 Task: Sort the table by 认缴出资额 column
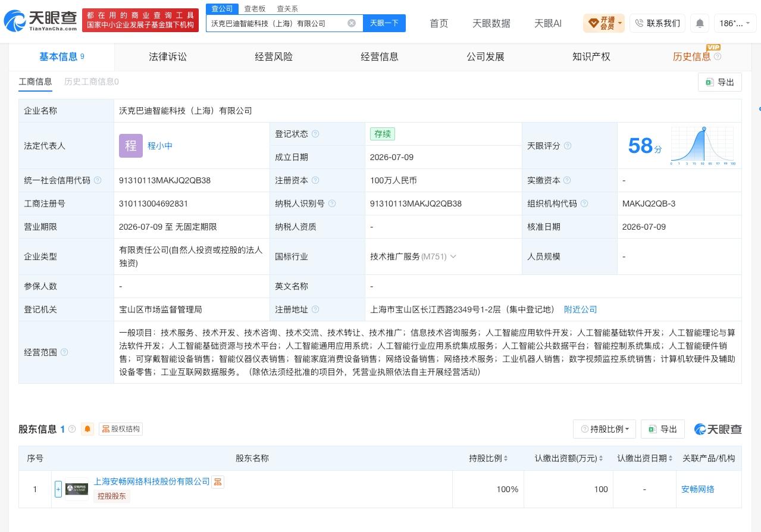[601, 458]
